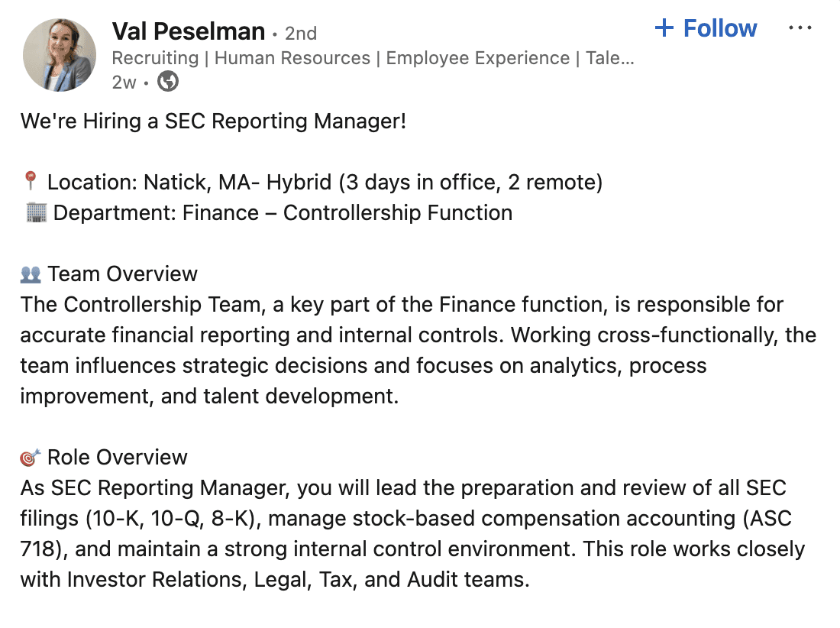
Task: Click the target dart emoji by Role Overview
Action: 30,458
